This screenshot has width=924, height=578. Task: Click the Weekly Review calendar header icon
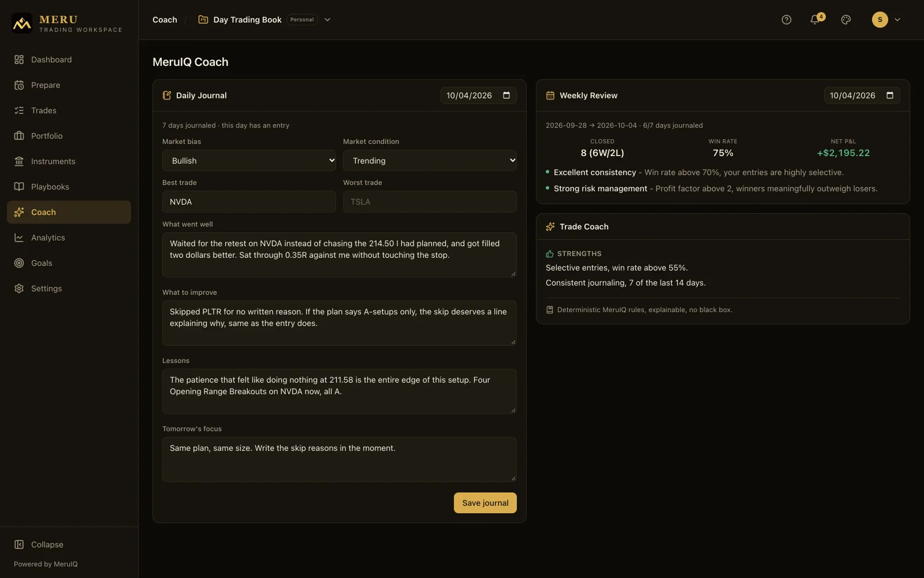coord(550,95)
